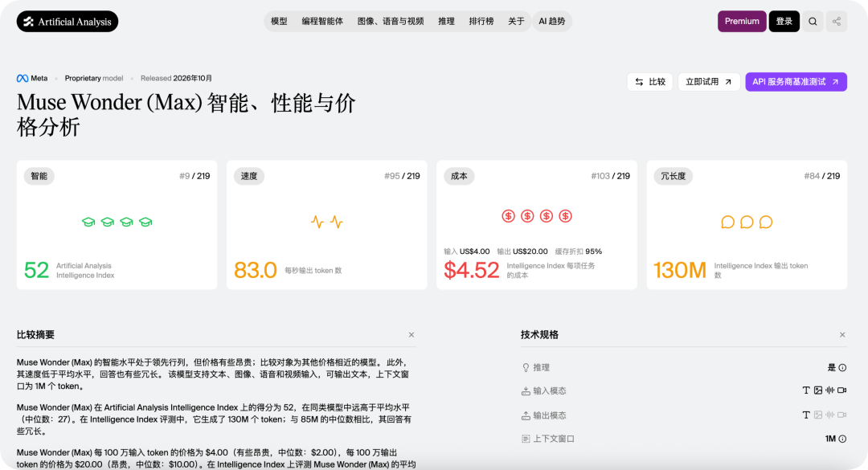Image resolution: width=868 pixels, height=470 pixels.
Task: Click the audio input modality icon in 输入模态 row
Action: coord(829,390)
